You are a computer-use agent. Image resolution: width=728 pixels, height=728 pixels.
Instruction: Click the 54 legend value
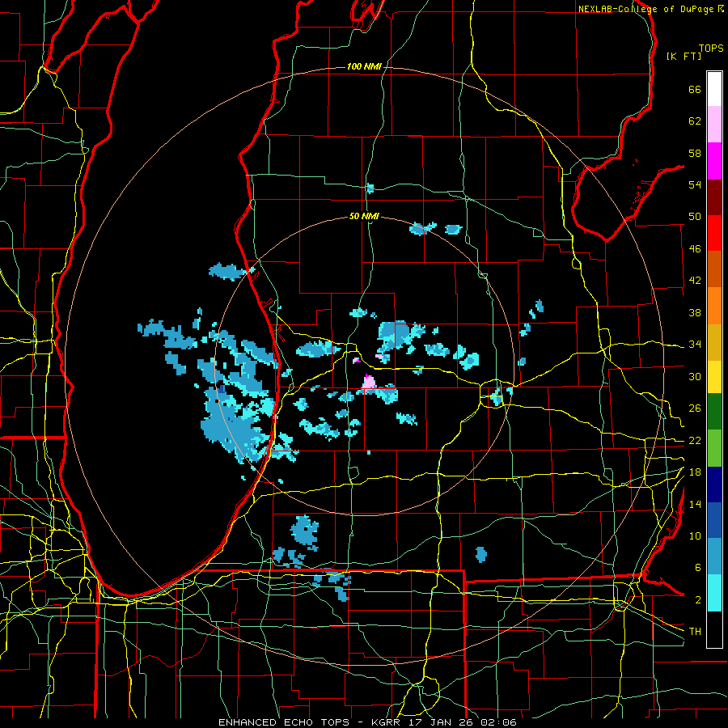(695, 184)
